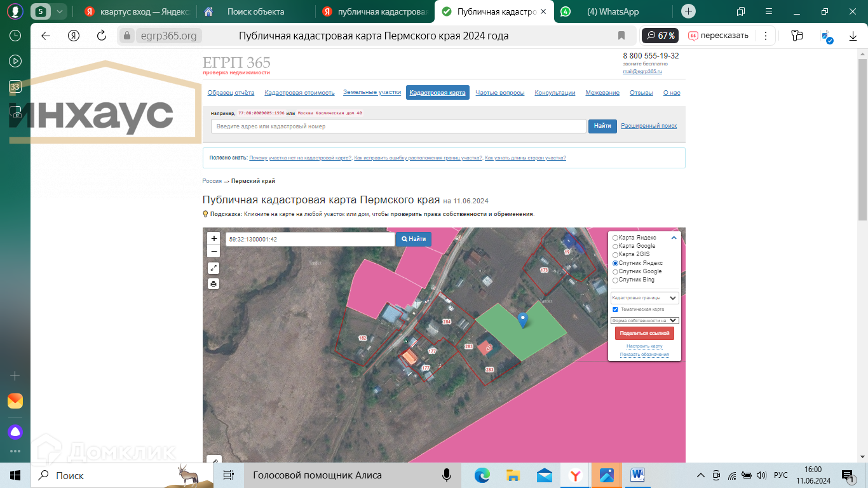Open the 'Кадастровая карта' menu item
This screenshot has height=488, width=868.
pyautogui.click(x=438, y=93)
